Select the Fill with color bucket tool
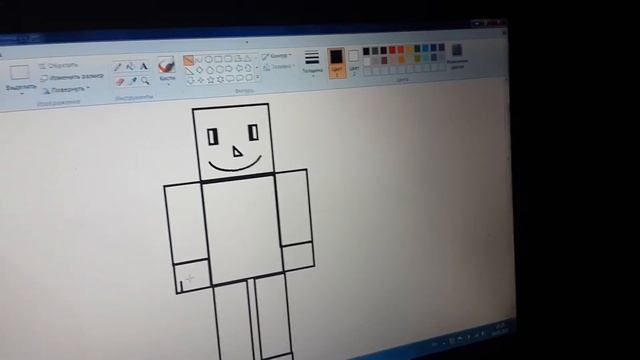This screenshot has height=360, width=640. (131, 66)
